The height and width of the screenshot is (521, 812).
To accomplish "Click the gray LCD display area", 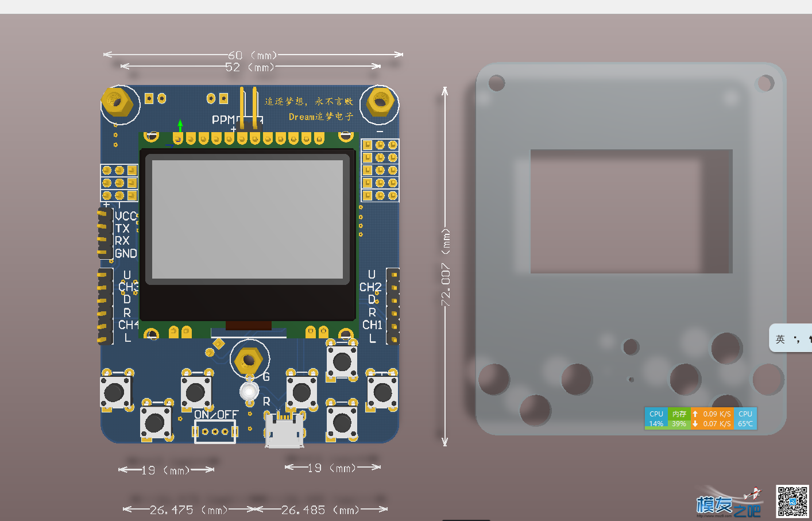I will [248, 219].
